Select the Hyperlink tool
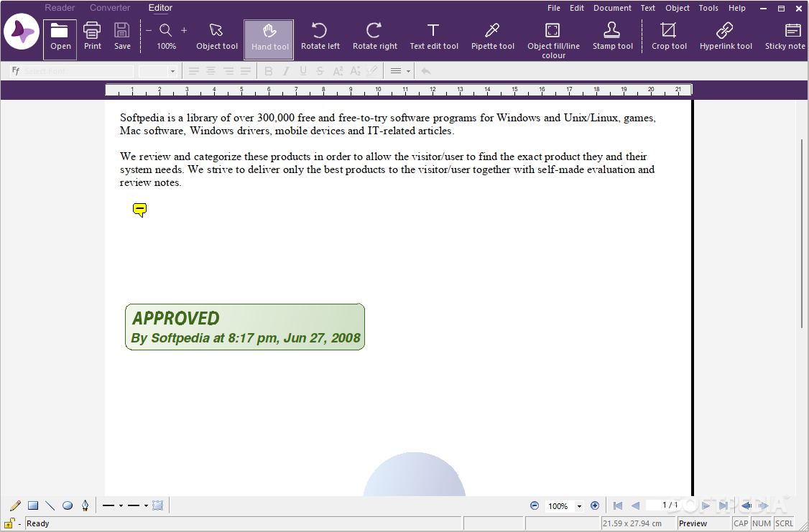 pos(726,36)
